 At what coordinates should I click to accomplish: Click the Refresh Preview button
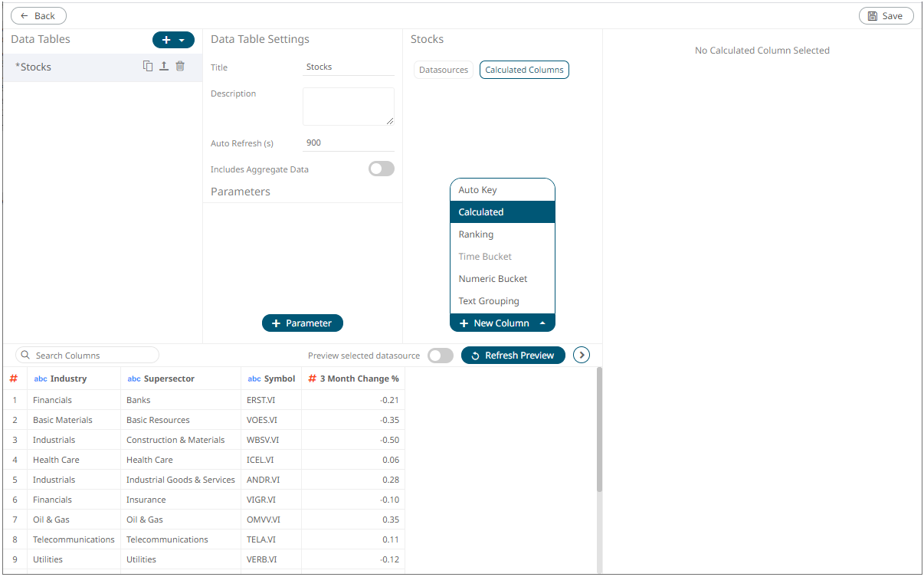[x=513, y=356]
